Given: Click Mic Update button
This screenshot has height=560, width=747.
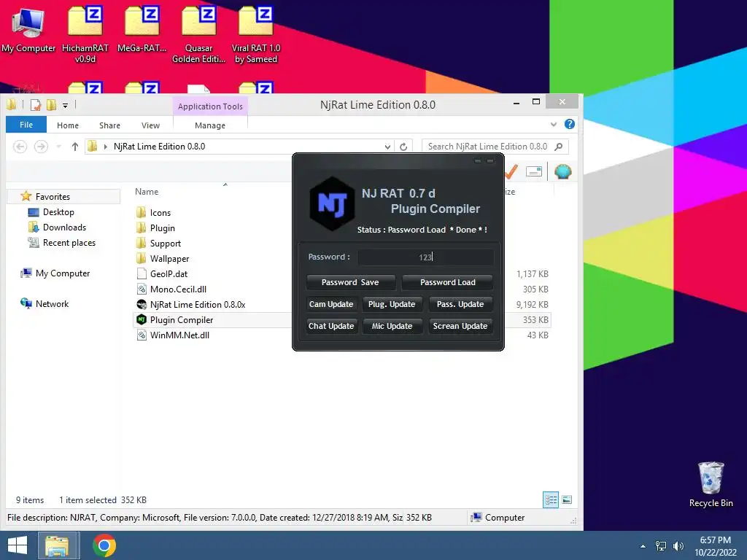Looking at the screenshot, I should pos(392,326).
